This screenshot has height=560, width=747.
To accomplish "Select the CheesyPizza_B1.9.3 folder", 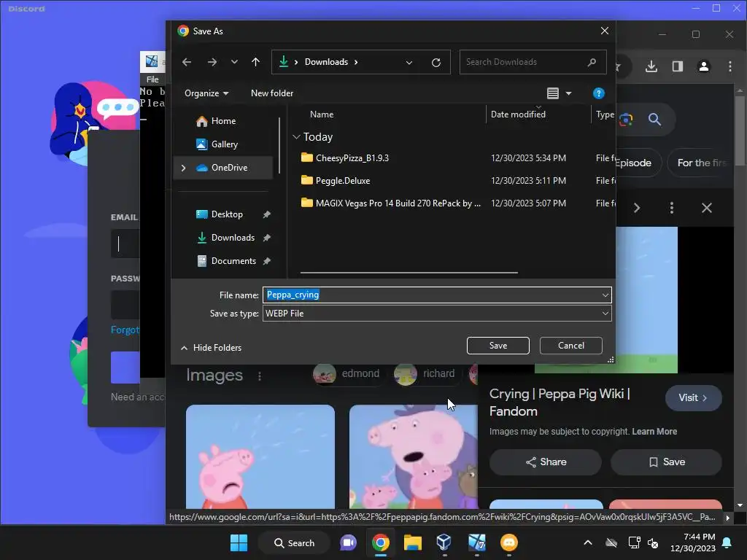I will tap(352, 158).
